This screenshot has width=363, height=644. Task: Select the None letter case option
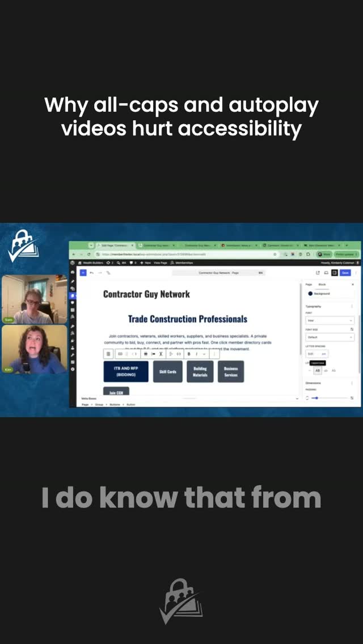pyautogui.click(x=310, y=370)
